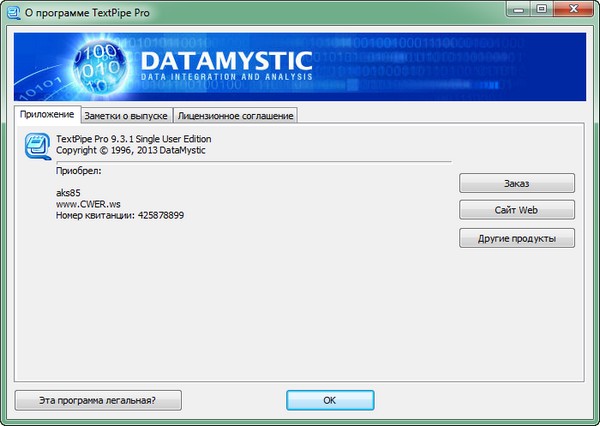Screen dimensions: 600x426
Task: Click the Другие продукты button
Action: 517,238
